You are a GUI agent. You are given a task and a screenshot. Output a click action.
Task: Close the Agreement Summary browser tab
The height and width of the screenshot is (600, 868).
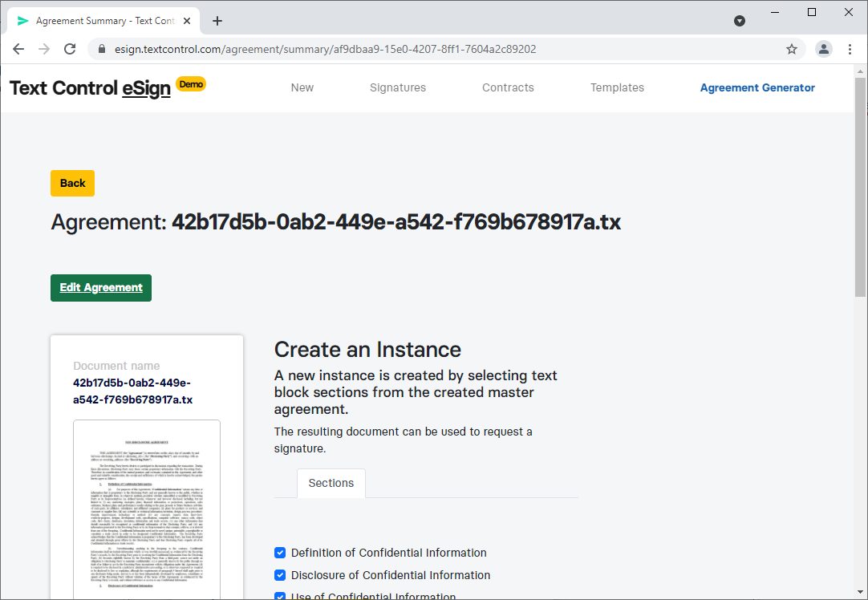tap(187, 21)
